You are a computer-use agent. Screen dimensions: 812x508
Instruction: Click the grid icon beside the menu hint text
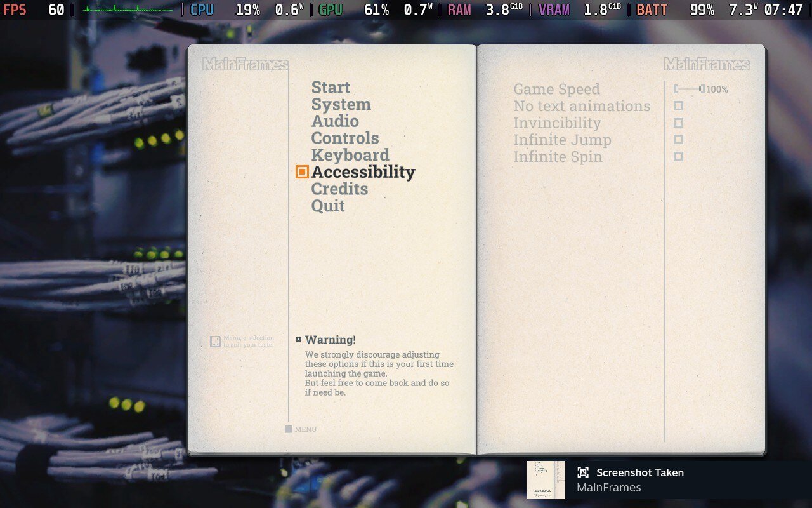[216, 342]
